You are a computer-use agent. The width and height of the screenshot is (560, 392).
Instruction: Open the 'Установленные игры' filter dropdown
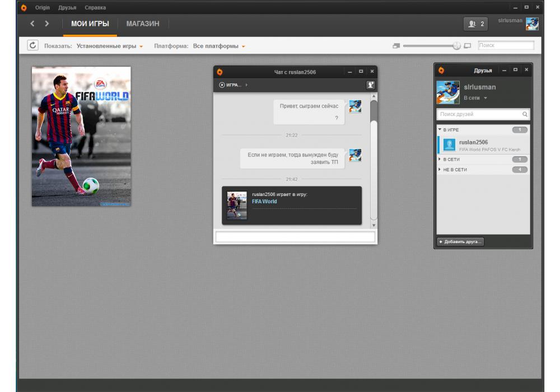click(110, 46)
